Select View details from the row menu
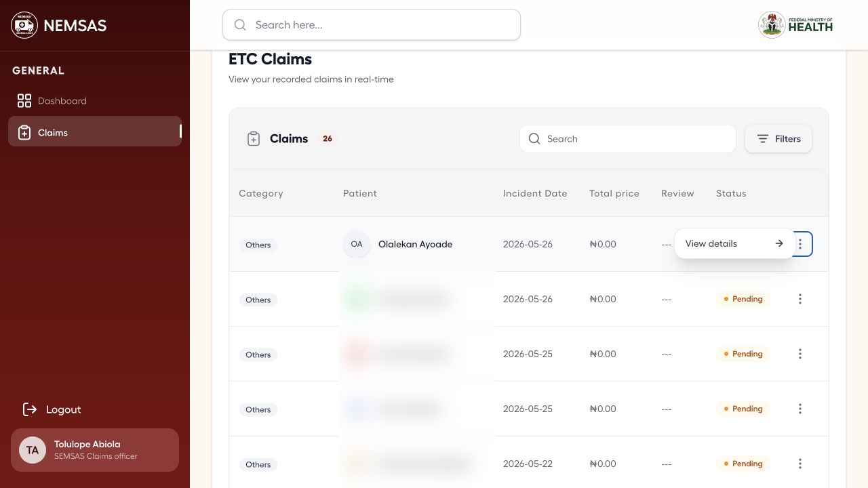Viewport: 868px width, 488px height. coord(734,243)
